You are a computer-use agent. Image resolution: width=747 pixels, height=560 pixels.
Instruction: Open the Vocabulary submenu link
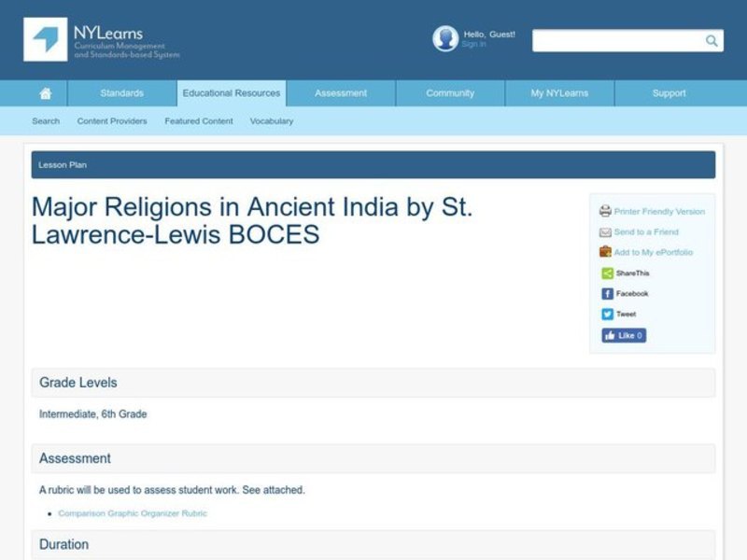coord(271,120)
